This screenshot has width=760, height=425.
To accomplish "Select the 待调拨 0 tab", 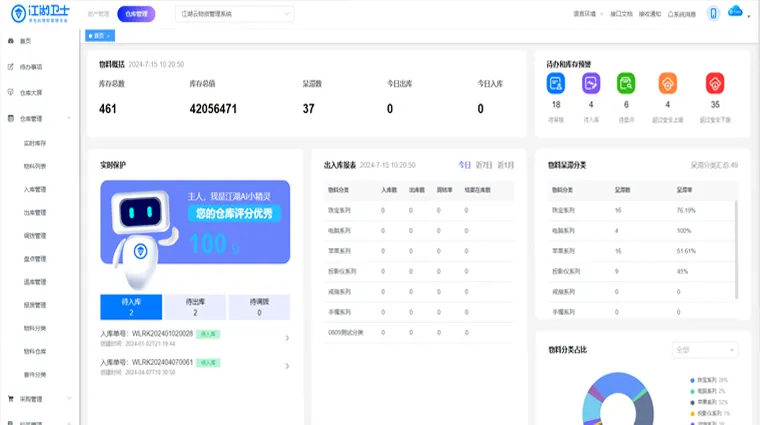I will click(259, 307).
